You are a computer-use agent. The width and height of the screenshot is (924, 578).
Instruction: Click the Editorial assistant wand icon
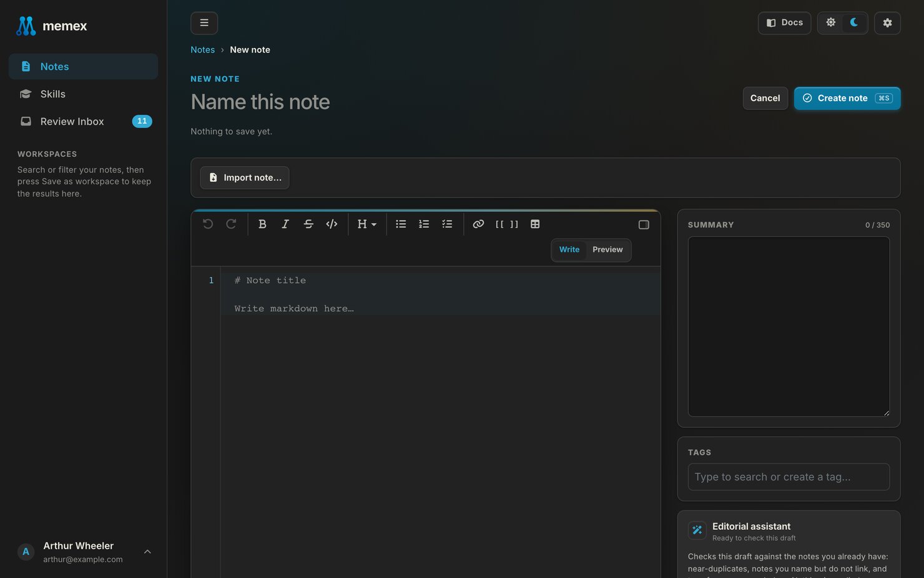[x=697, y=531]
